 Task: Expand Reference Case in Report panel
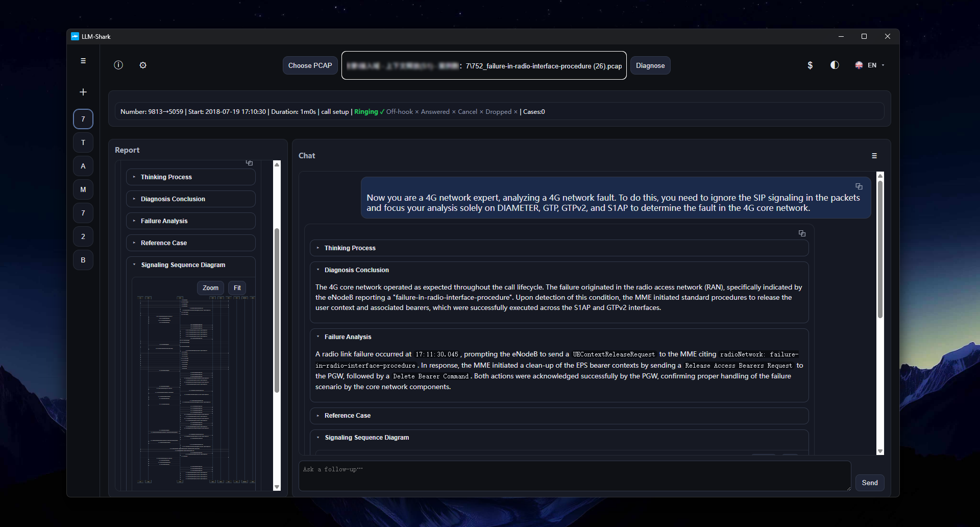(164, 243)
